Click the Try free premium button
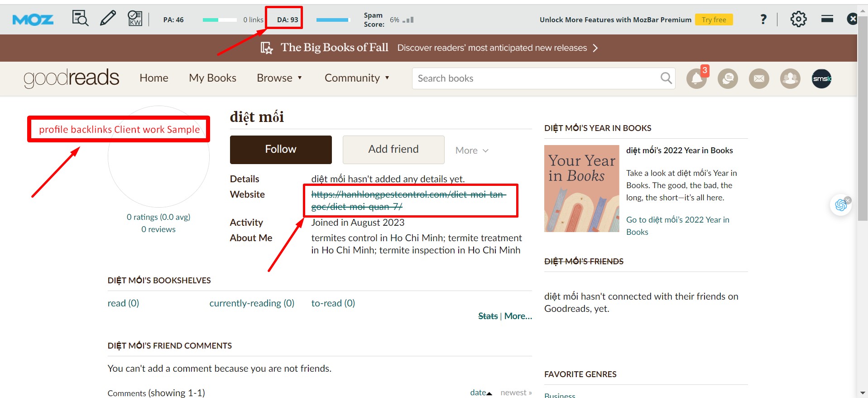 (x=714, y=19)
